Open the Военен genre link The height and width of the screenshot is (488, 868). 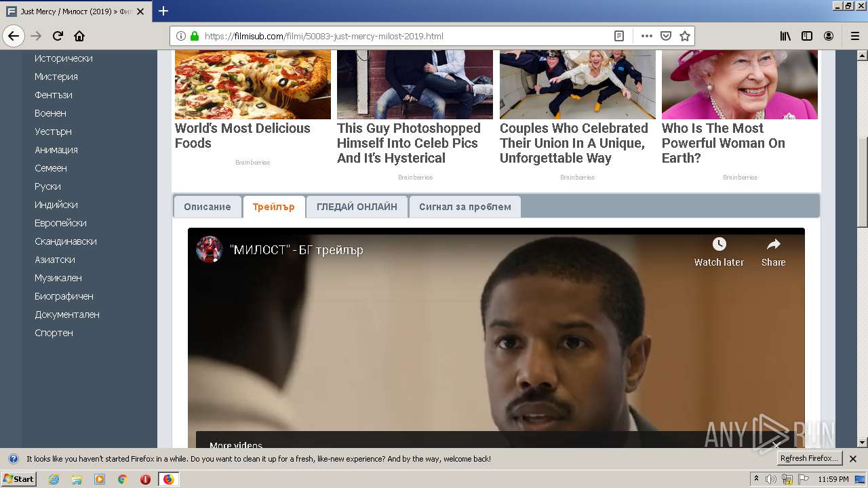pyautogui.click(x=51, y=113)
